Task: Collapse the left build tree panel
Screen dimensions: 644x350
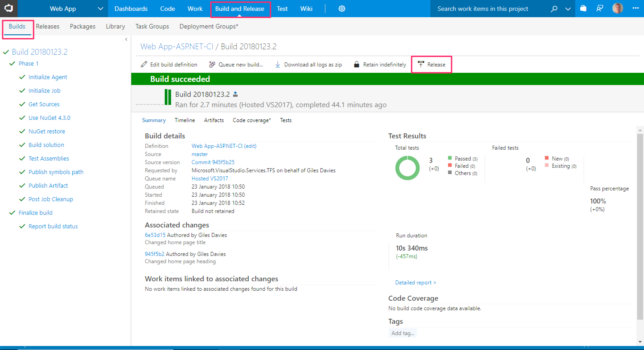Action: point(126,39)
